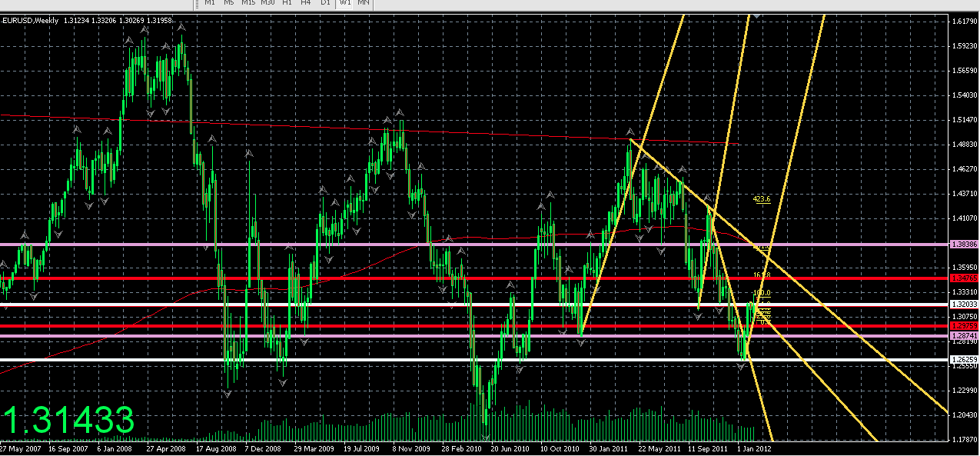Select the 423.6 Fibonacci level label
Image resolution: width=980 pixels, height=456 pixels.
click(x=762, y=198)
